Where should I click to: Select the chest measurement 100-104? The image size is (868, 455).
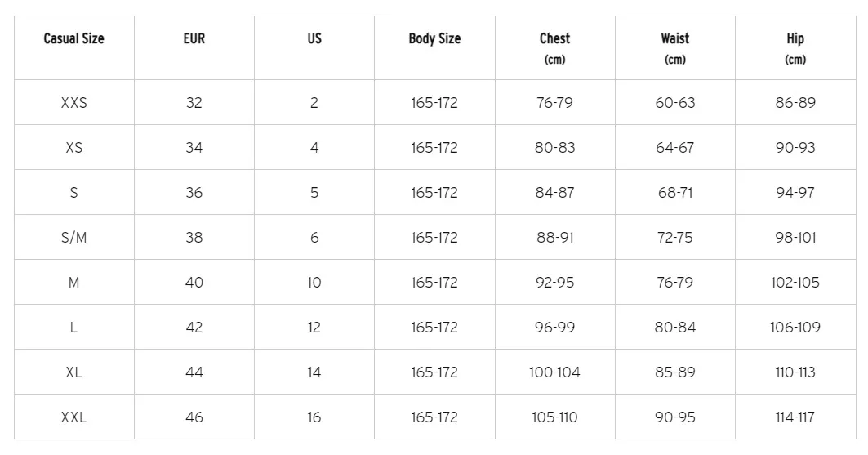[554, 372]
